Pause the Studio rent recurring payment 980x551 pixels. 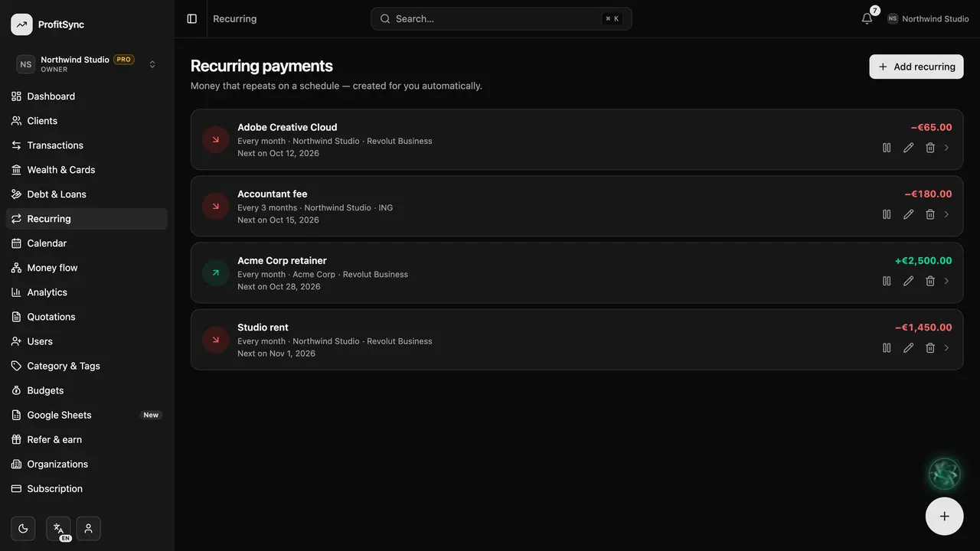887,347
